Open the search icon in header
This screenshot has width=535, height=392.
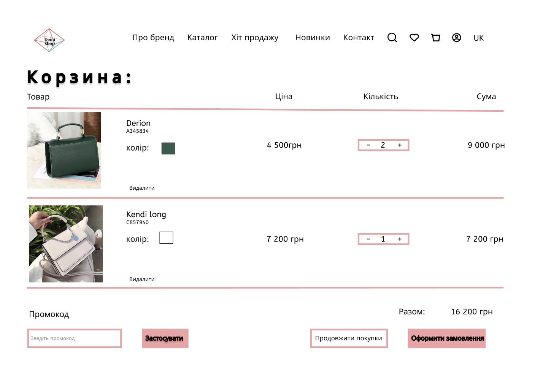point(392,38)
